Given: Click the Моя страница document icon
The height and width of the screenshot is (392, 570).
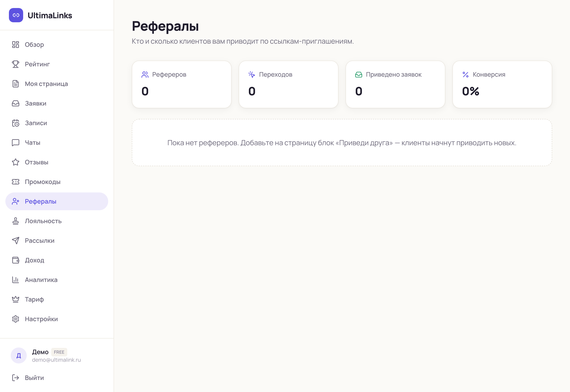Looking at the screenshot, I should tap(15, 84).
